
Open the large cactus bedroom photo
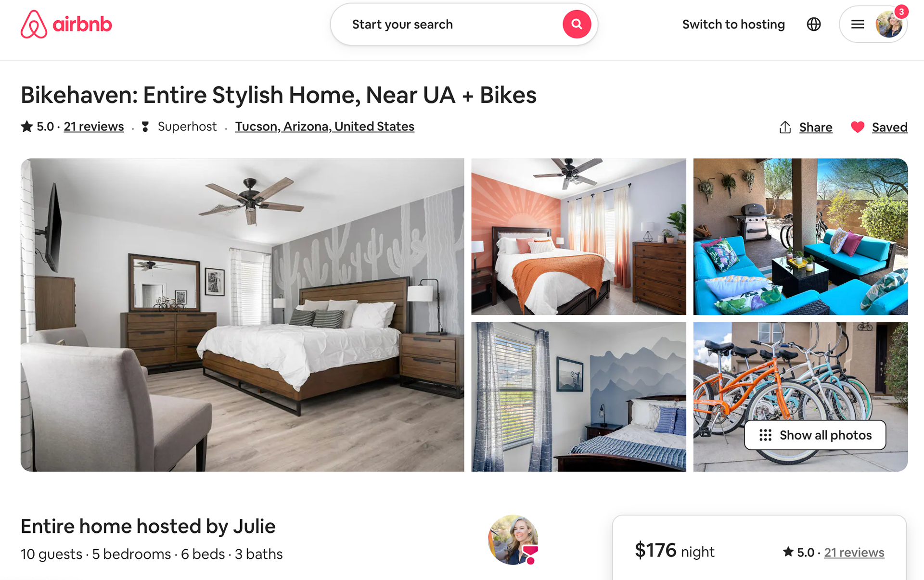[242, 315]
